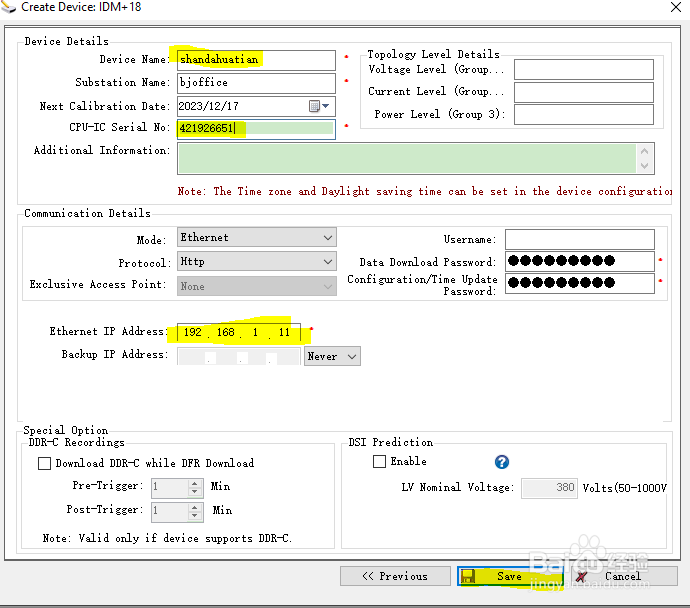
Task: Click the Current Level group field
Action: pyautogui.click(x=584, y=92)
